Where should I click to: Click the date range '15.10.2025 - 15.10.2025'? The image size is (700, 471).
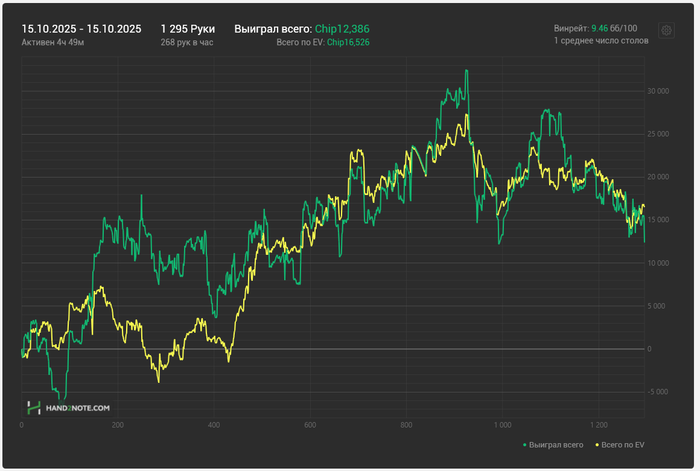(81, 29)
